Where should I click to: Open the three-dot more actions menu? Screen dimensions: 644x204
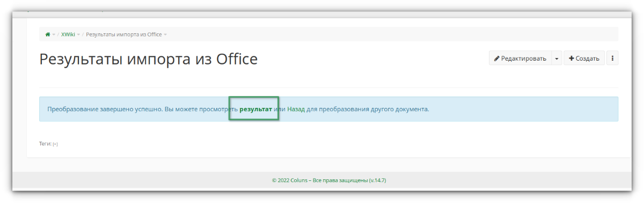point(612,58)
